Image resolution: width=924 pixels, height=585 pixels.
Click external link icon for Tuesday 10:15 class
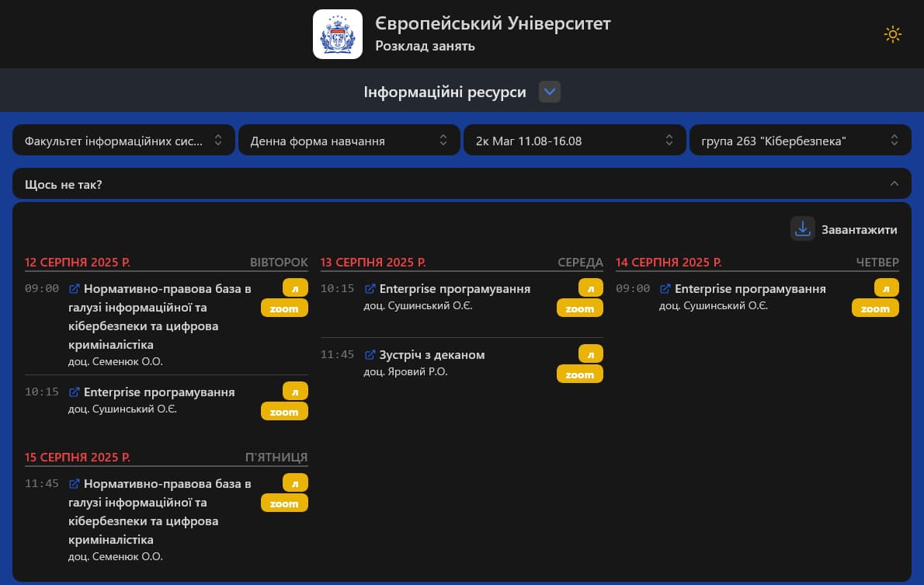tap(75, 392)
